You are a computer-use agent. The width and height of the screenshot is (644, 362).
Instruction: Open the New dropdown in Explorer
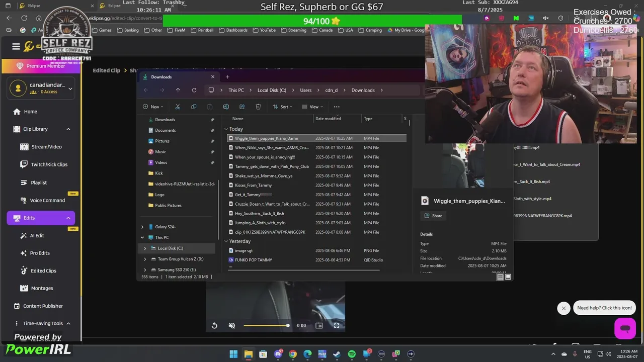(152, 107)
